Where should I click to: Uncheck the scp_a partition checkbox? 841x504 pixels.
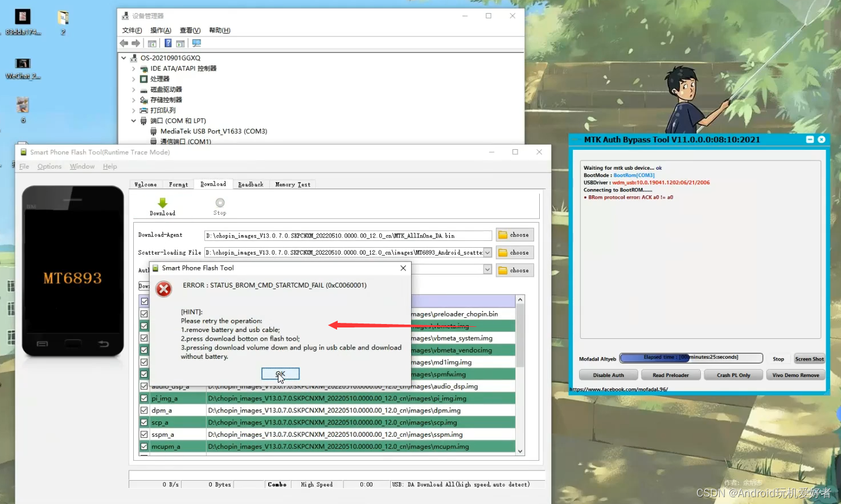[144, 423]
